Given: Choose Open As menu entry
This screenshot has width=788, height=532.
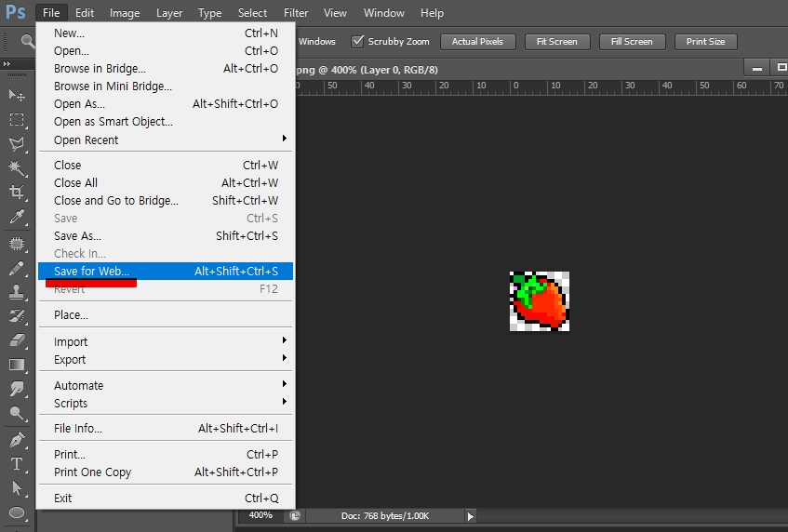Looking at the screenshot, I should point(165,103).
